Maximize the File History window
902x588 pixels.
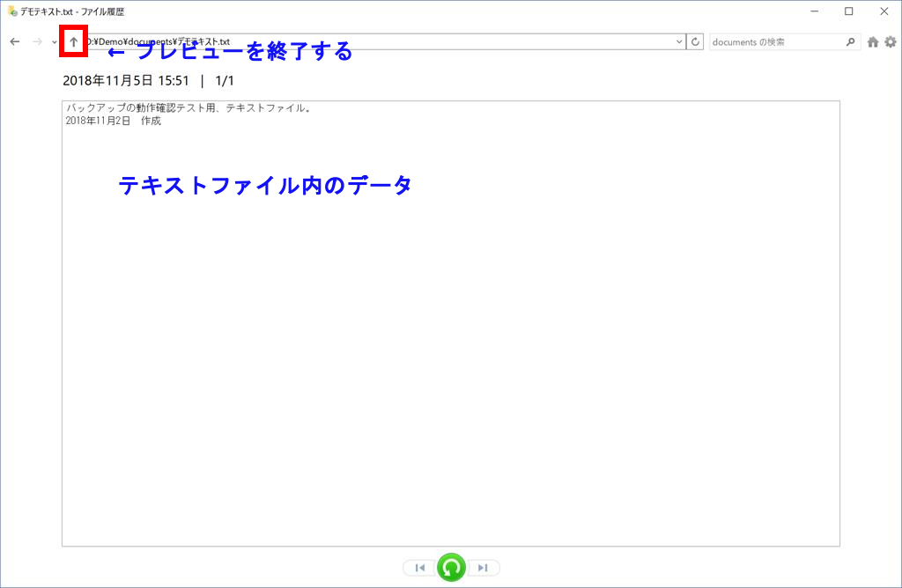tap(848, 11)
